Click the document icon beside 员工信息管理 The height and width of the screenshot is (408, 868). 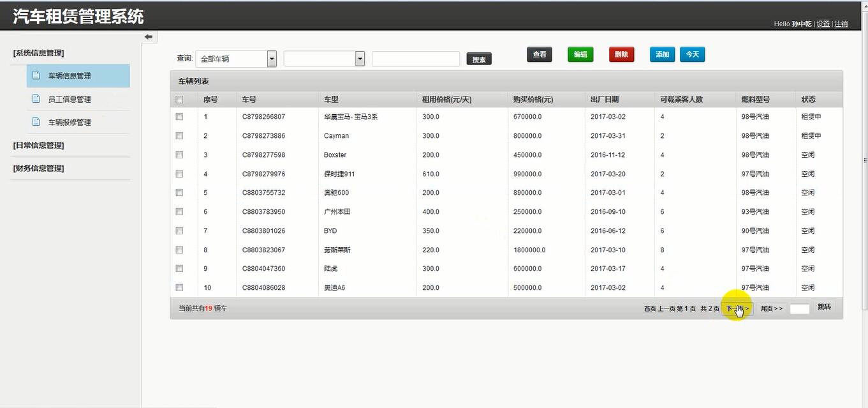(36, 98)
